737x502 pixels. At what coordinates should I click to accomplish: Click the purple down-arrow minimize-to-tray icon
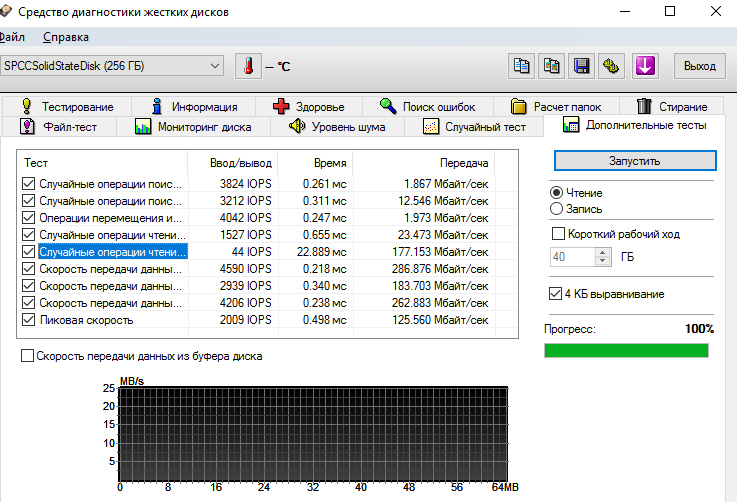click(x=645, y=66)
